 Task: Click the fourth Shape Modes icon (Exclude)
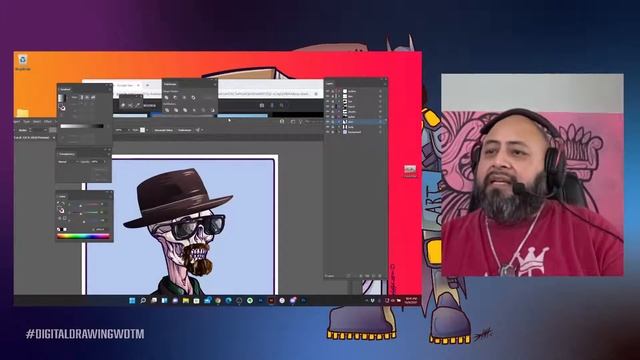[x=193, y=98]
